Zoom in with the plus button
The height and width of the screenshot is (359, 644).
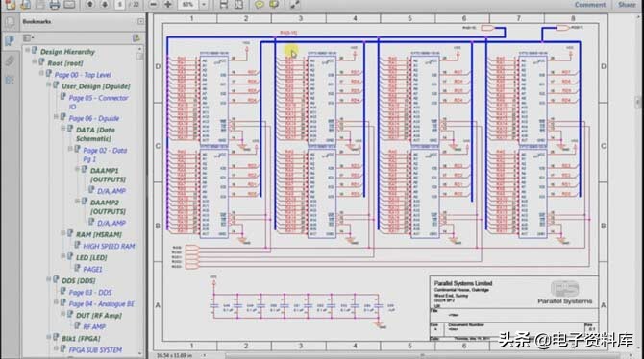[168, 5]
